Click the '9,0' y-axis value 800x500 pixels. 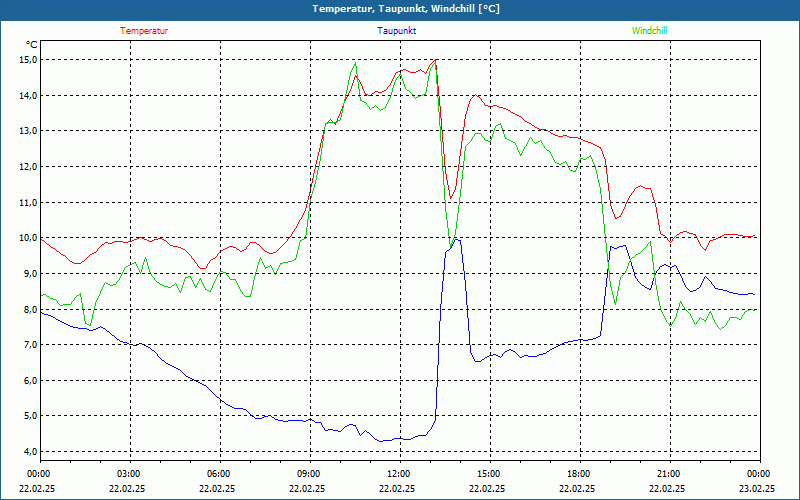pos(31,273)
